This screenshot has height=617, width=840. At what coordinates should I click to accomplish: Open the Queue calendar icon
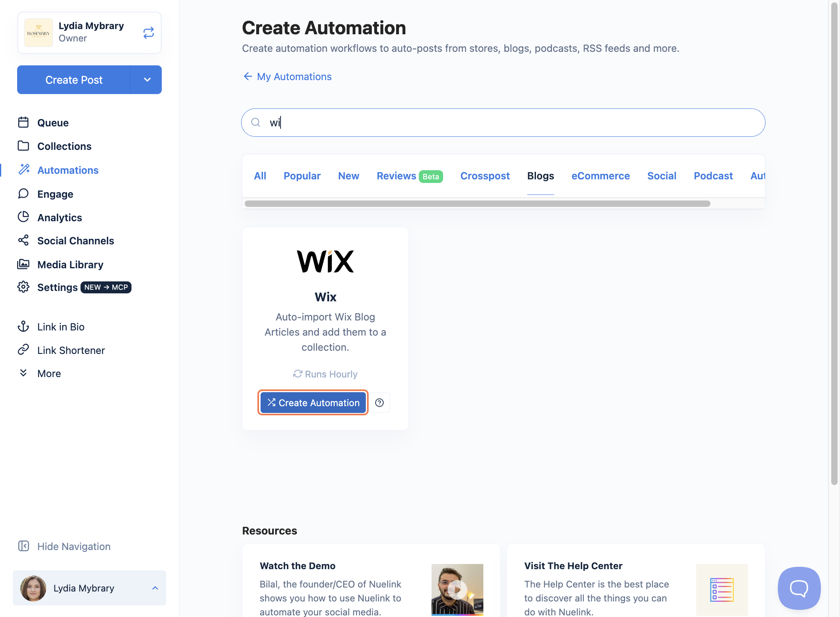(24, 122)
